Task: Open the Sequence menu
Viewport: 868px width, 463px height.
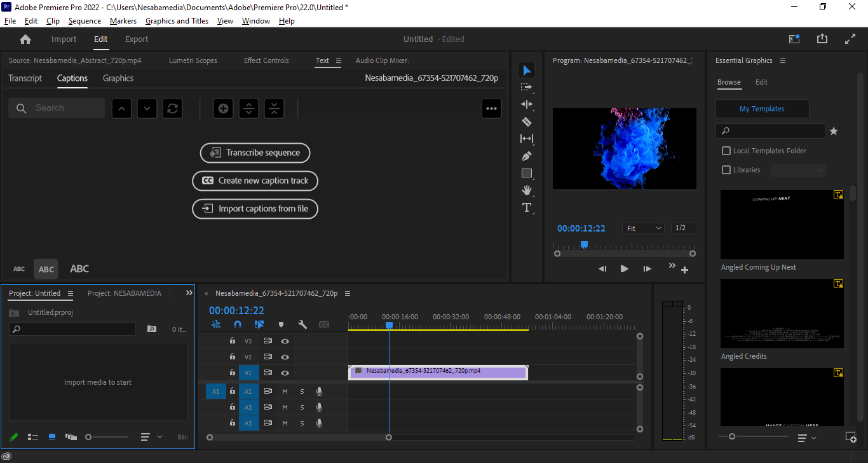Action: pos(85,21)
